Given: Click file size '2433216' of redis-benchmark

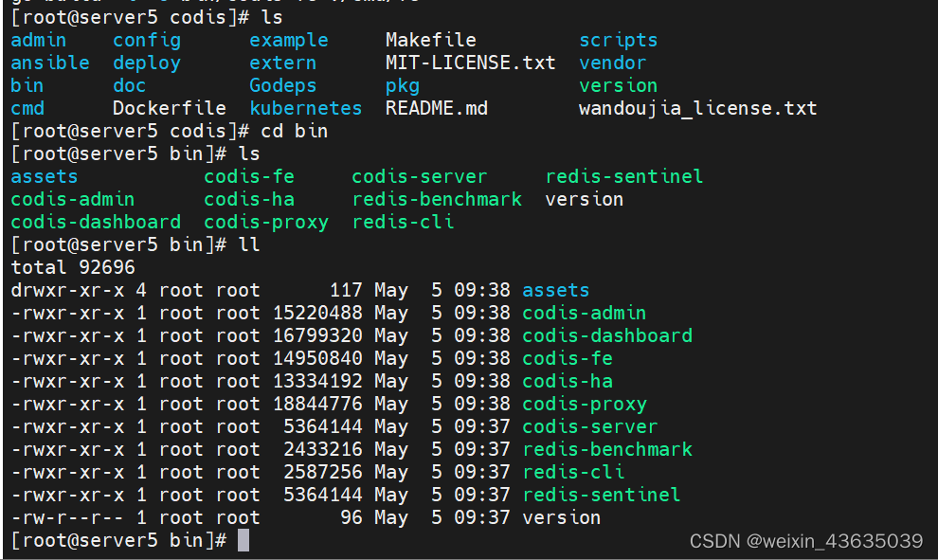Looking at the screenshot, I should (323, 449).
